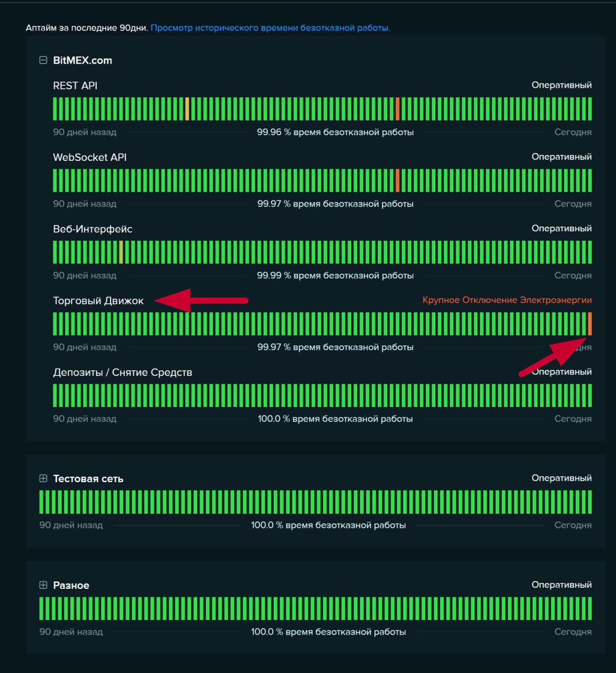Click the REST API component name
This screenshot has height=673, width=616.
click(75, 86)
